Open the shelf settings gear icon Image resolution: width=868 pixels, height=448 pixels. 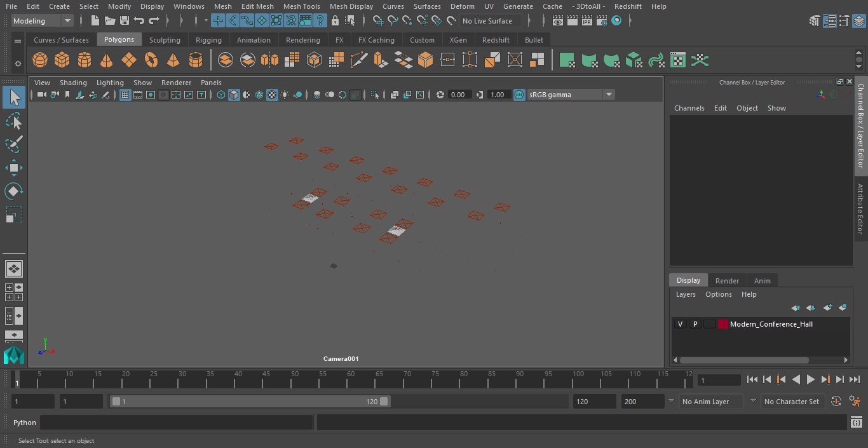point(18,64)
